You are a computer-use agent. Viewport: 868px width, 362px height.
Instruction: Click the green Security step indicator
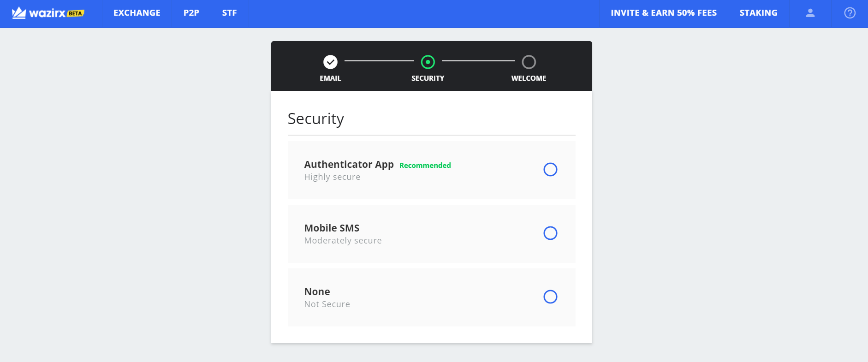click(x=428, y=62)
